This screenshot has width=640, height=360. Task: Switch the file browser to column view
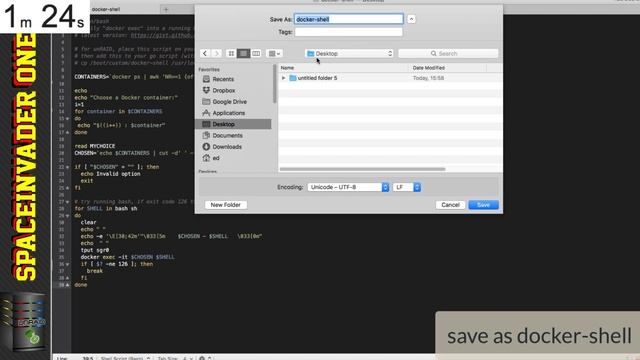(256, 53)
